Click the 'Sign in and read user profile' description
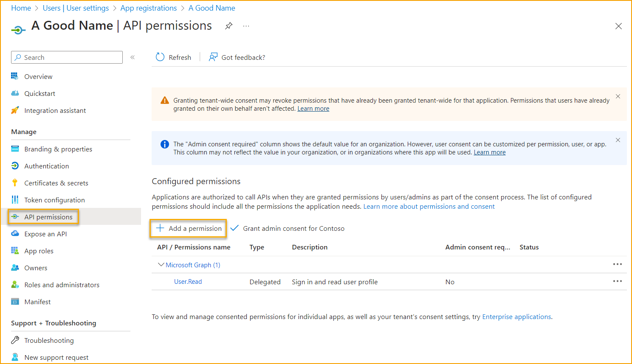 click(335, 282)
